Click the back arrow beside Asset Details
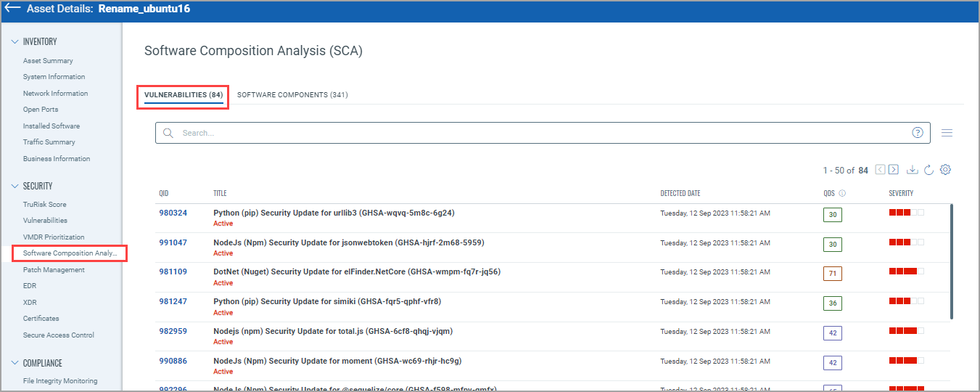The image size is (980, 392). [12, 9]
